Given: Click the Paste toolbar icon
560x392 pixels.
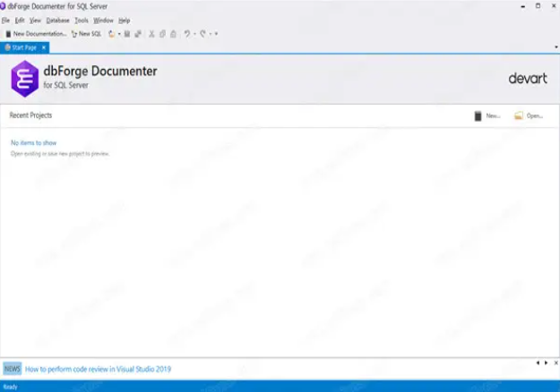Looking at the screenshot, I should click(173, 34).
